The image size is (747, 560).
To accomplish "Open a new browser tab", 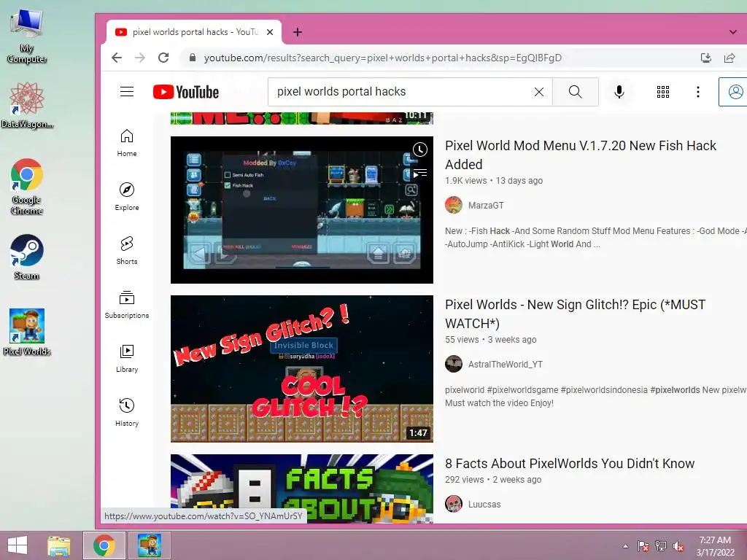I will coord(298,32).
